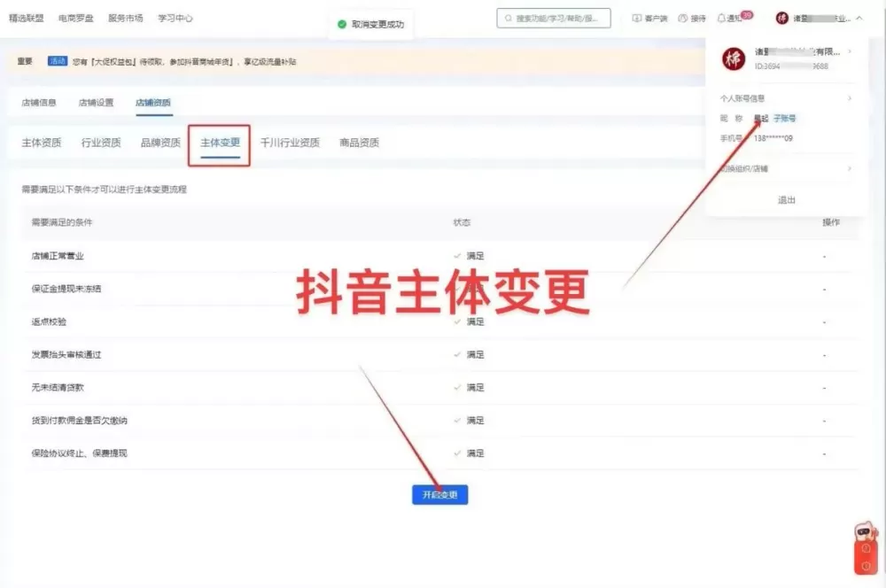Open 切换组织/店铺 option
886x588 pixels.
[x=785, y=168]
